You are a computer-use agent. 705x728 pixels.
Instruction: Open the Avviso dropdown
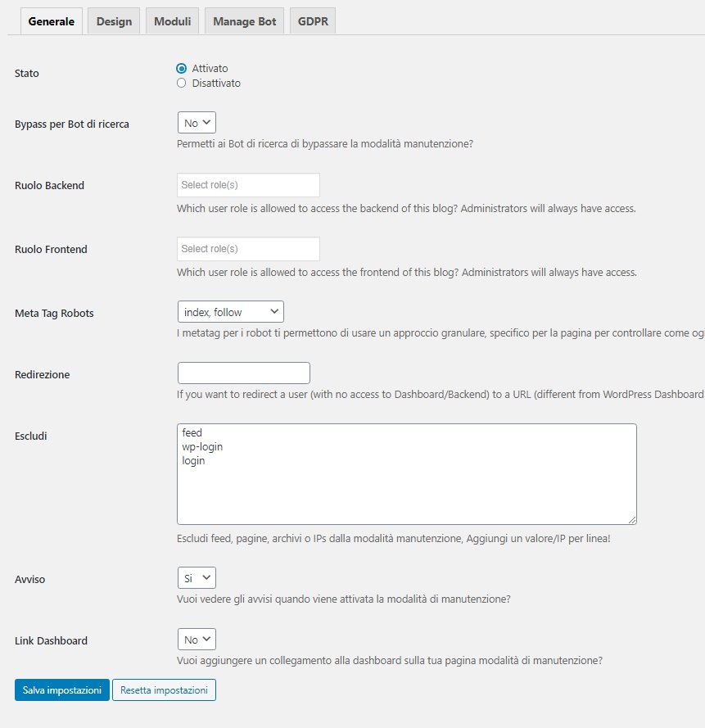[197, 578]
